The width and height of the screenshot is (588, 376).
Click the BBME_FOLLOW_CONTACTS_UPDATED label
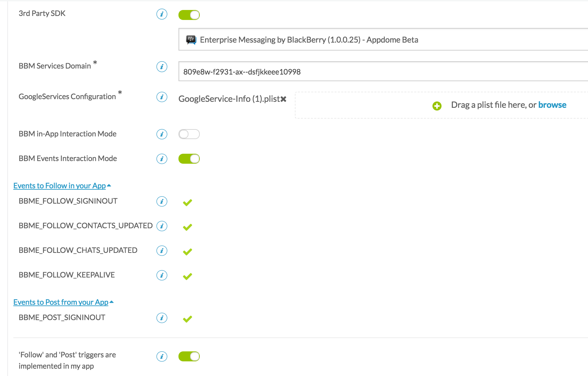tap(86, 226)
